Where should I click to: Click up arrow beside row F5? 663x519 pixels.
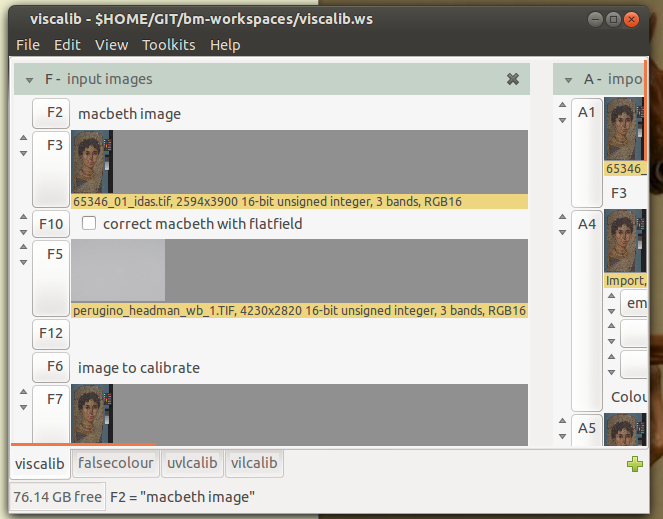coord(24,247)
